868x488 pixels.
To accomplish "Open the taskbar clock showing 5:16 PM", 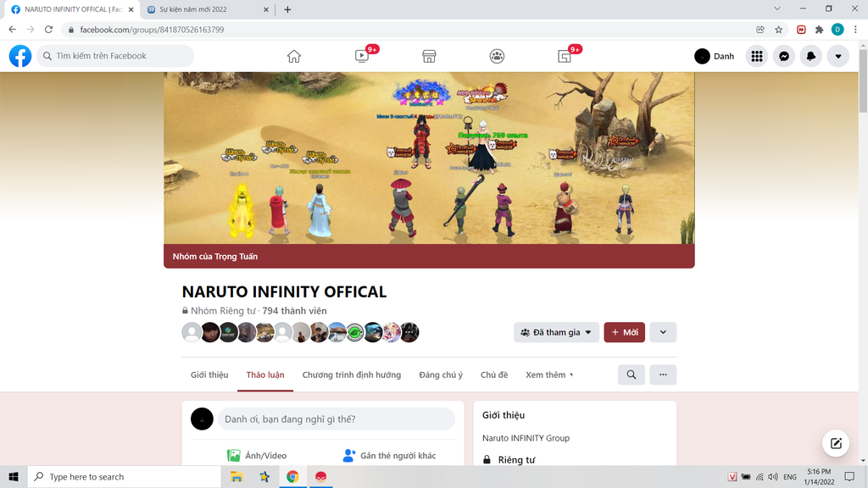I will (819, 476).
